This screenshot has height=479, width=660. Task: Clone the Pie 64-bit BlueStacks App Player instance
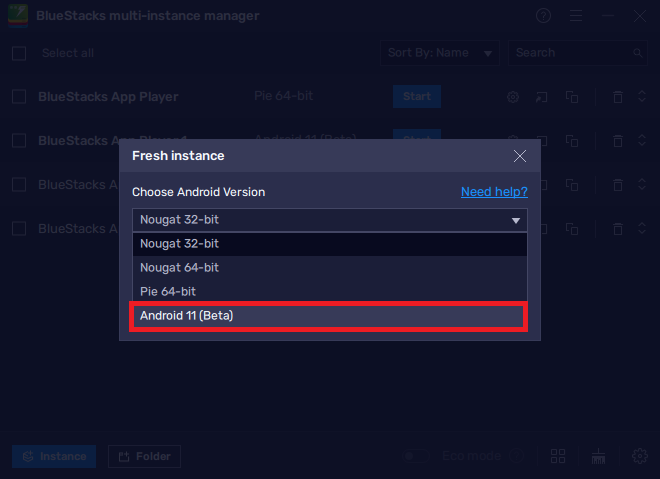coord(572,97)
